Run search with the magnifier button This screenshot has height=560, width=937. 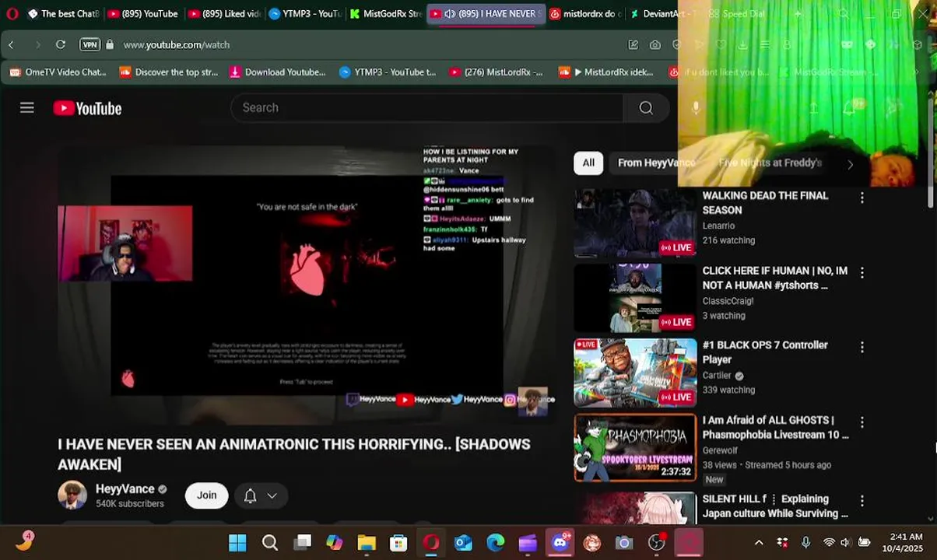(x=646, y=107)
